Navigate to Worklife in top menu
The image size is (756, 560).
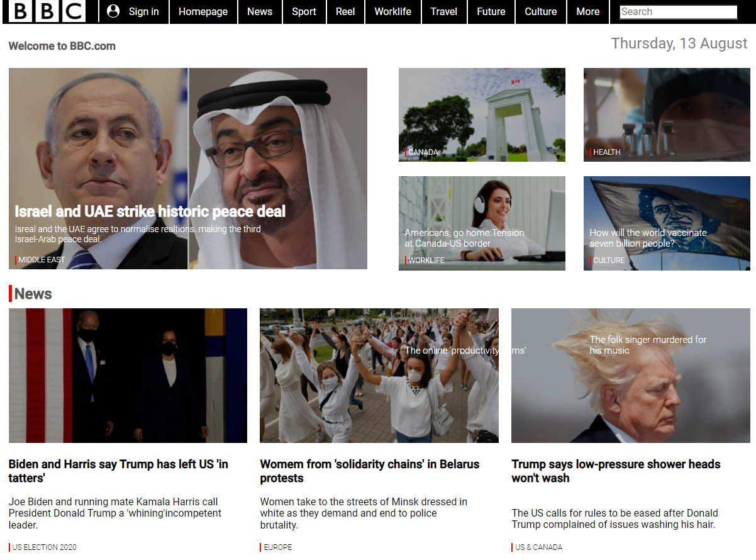coord(392,11)
